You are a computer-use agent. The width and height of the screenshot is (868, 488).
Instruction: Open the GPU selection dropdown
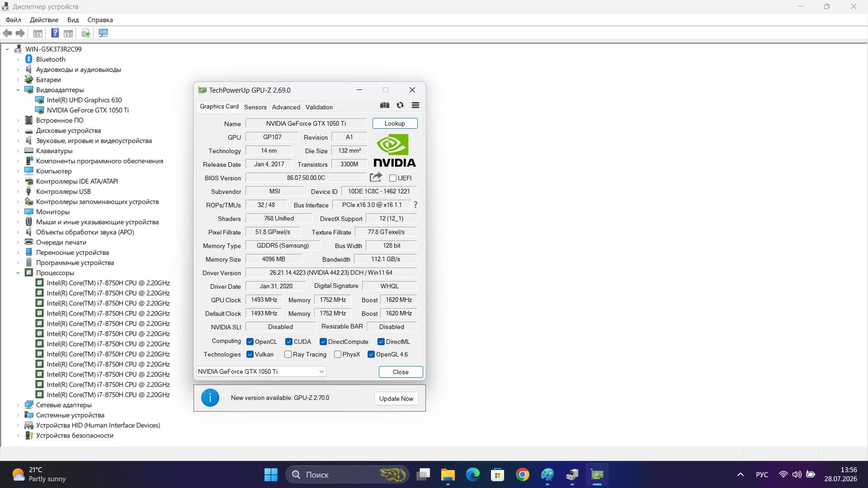click(x=261, y=371)
